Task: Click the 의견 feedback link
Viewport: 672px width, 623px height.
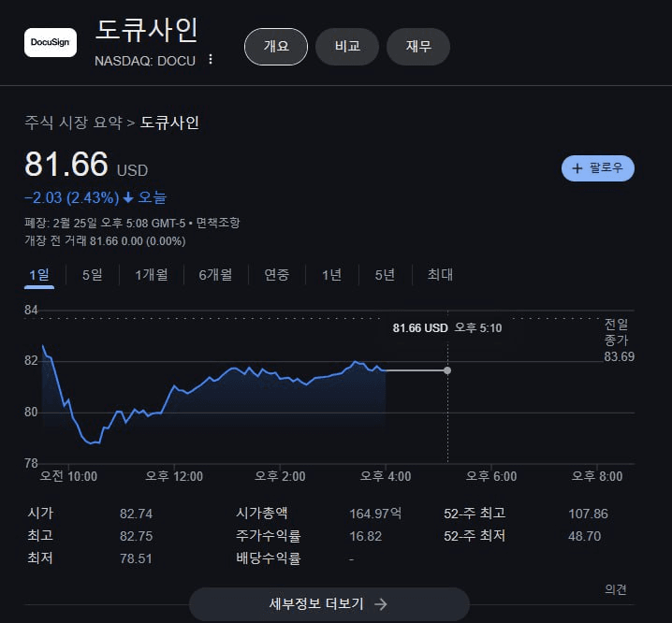Action: (616, 589)
